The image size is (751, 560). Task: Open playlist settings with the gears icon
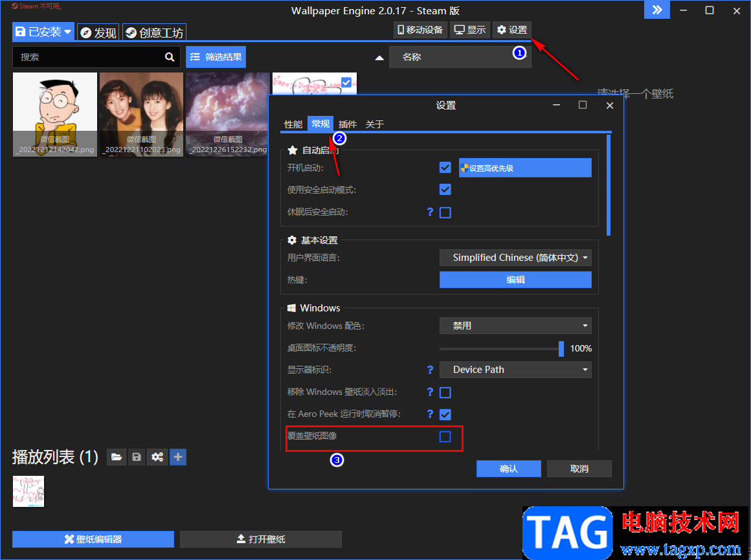coord(157,457)
